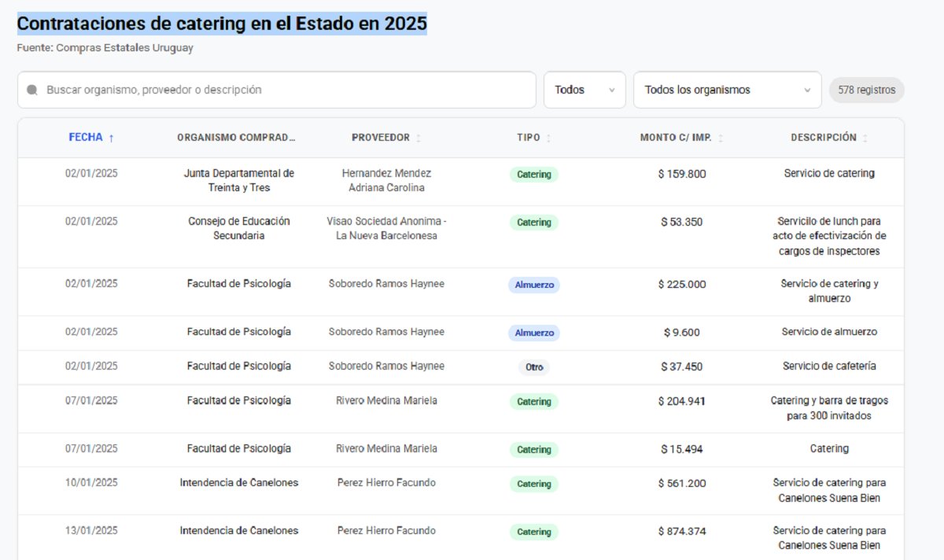Image resolution: width=944 pixels, height=560 pixels.
Task: Open the Todos type filter dropdown
Action: click(584, 90)
